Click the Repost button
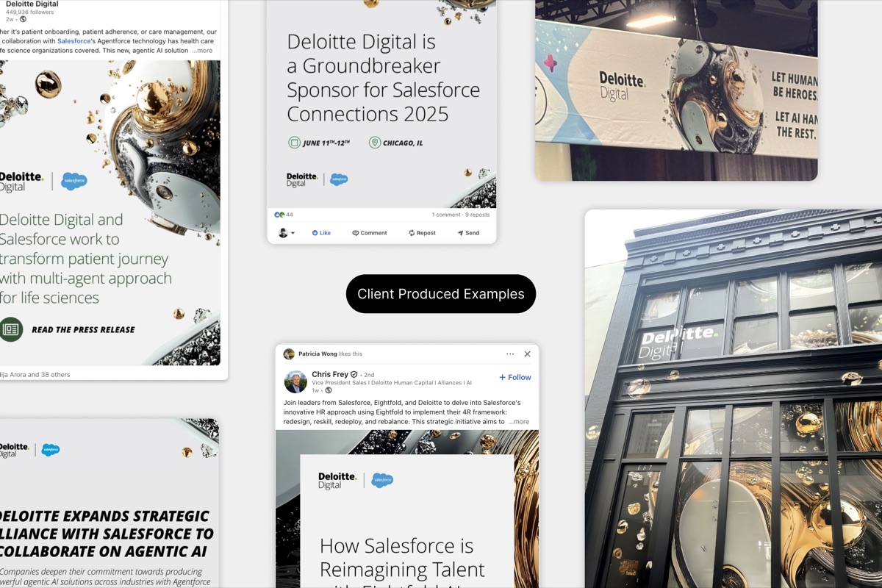 pyautogui.click(x=423, y=233)
